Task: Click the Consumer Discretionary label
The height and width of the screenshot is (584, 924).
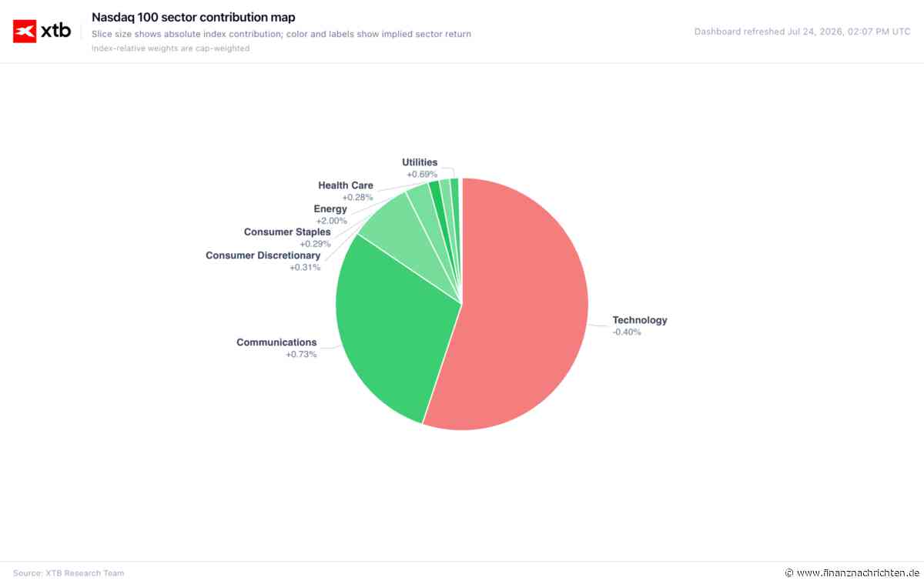Action: pyautogui.click(x=263, y=255)
